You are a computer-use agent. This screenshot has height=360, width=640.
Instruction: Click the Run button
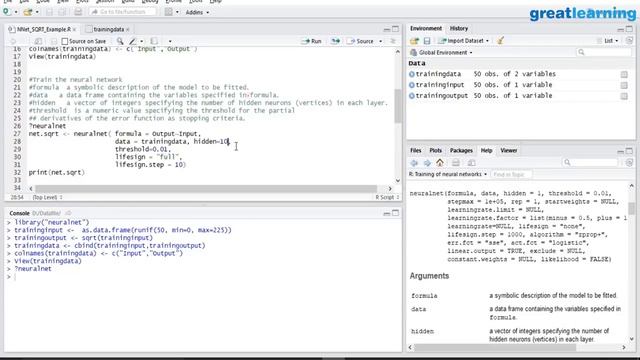coord(311,41)
